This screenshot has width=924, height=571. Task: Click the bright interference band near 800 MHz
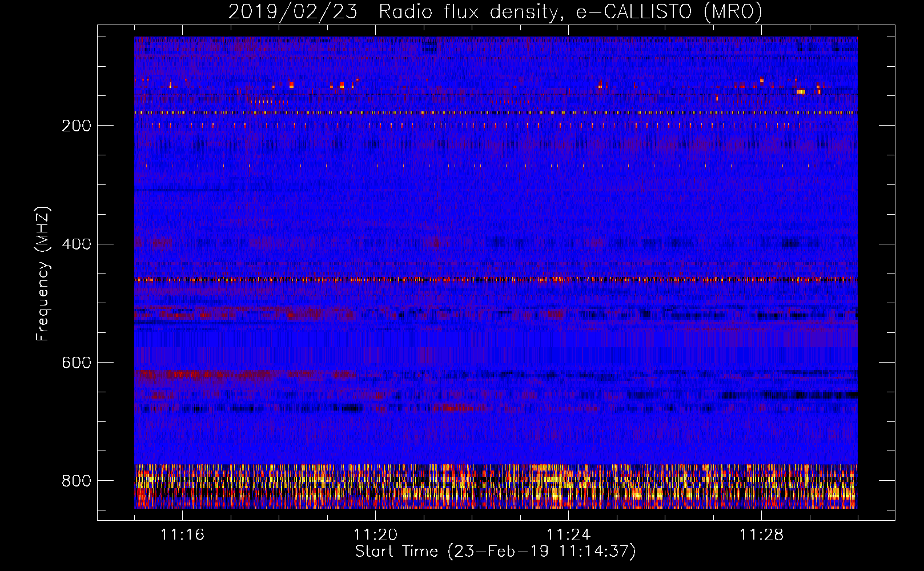496,486
